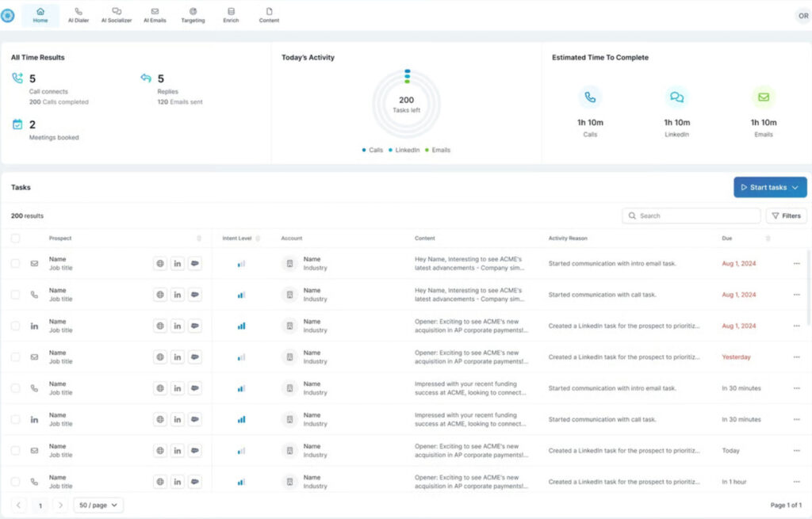
Task: Click the globe icon in In 1 hour row
Action: [160, 482]
